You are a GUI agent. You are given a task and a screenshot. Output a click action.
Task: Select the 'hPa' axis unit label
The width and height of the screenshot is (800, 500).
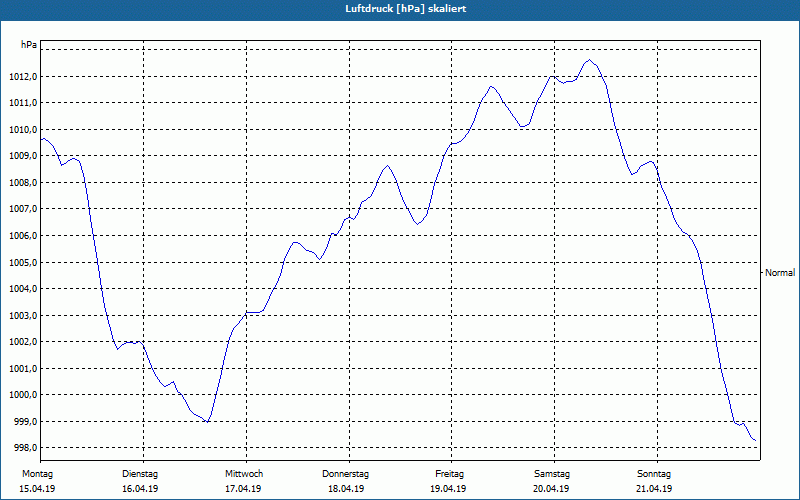tap(29, 45)
